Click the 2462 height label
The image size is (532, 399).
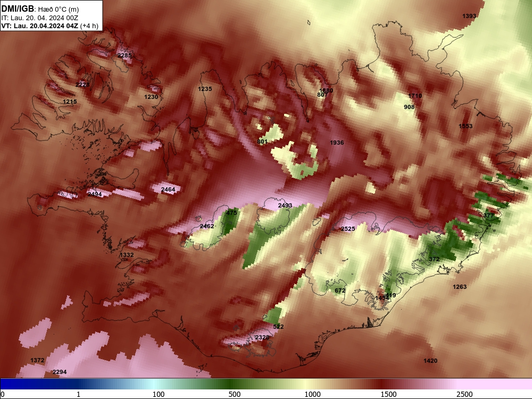click(x=207, y=226)
